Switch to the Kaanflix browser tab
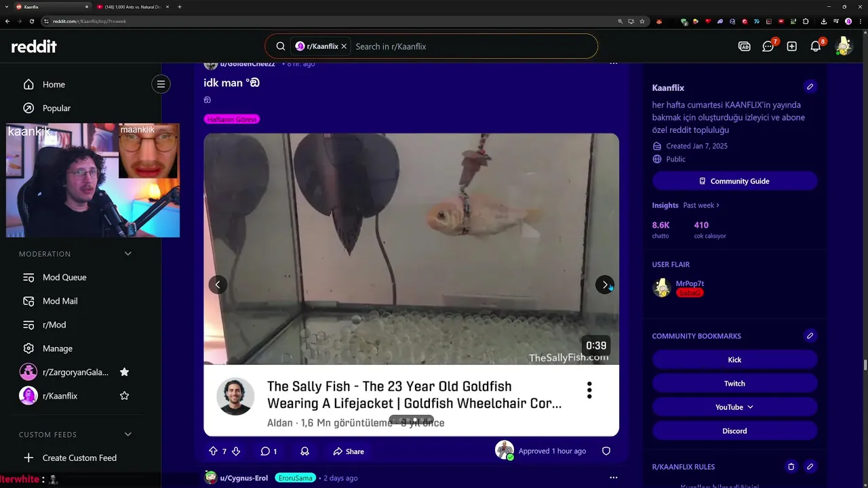Screen dimensions: 868x488 pyautogui.click(x=52, y=7)
